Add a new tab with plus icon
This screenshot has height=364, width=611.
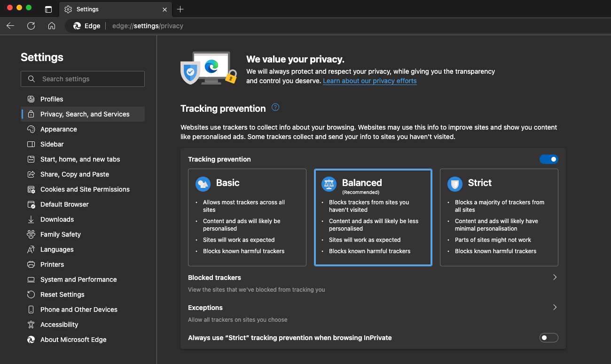pos(180,9)
